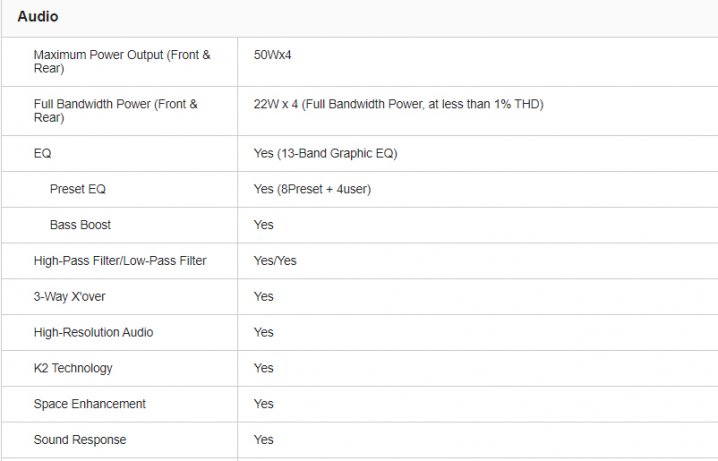Click the EQ row label
Viewport: 718px width, 461px height.
tap(43, 153)
